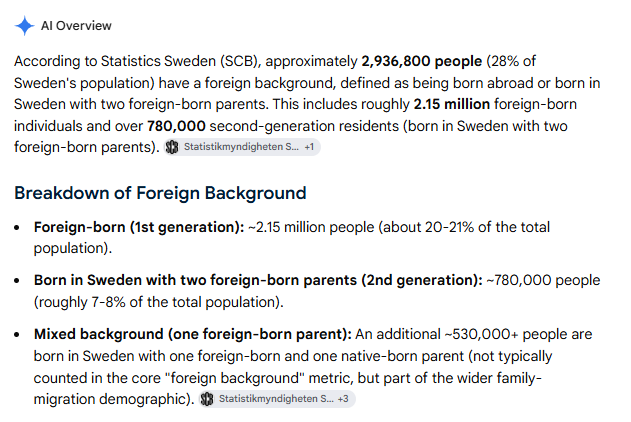Expand the +1 additional sources indicator
Screen dimensions: 631x422
(309, 147)
